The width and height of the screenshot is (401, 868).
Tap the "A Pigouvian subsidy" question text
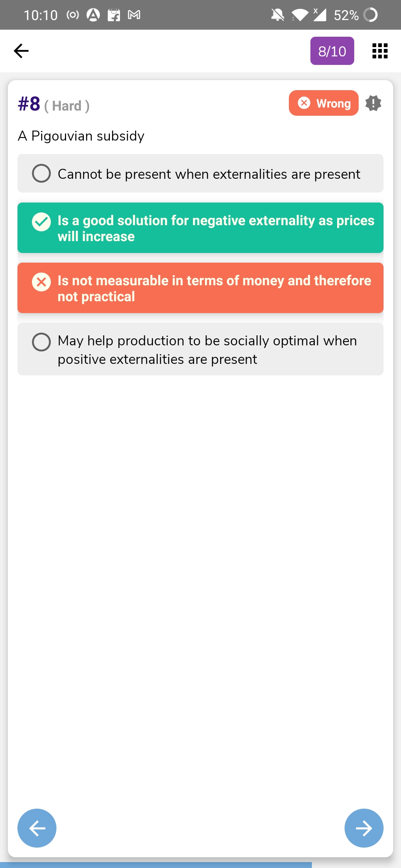pyautogui.click(x=81, y=136)
